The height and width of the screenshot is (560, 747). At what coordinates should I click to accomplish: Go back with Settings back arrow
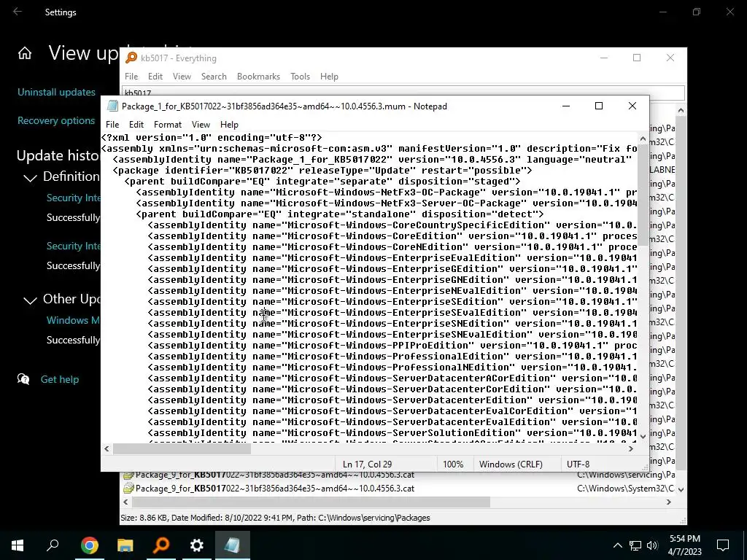point(18,12)
